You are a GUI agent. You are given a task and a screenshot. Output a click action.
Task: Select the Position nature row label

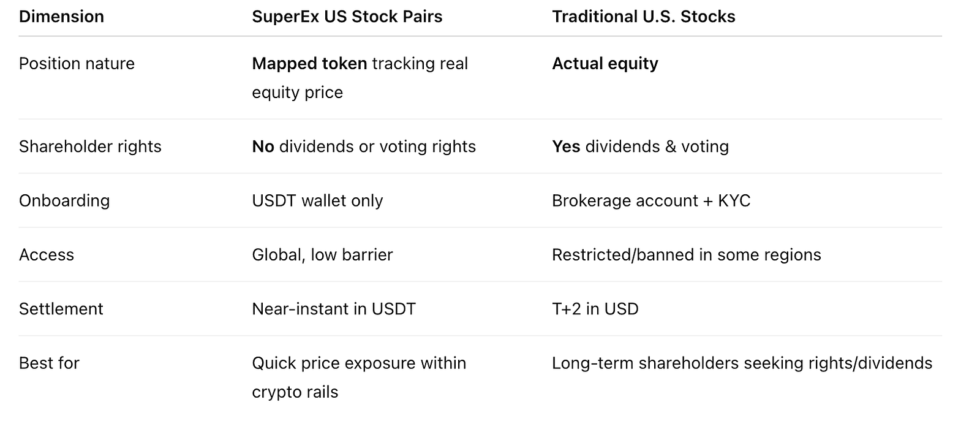pos(77,64)
